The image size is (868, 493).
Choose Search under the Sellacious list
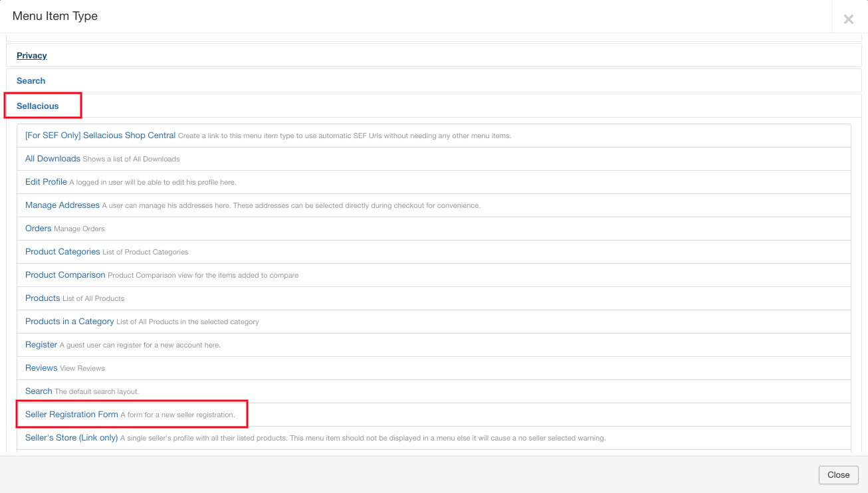click(x=39, y=391)
